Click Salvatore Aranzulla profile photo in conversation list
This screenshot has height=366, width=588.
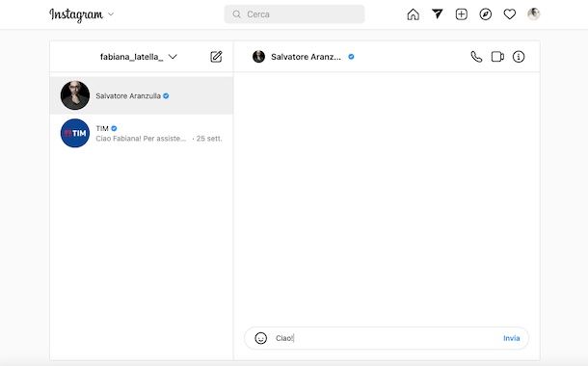pyautogui.click(x=75, y=95)
